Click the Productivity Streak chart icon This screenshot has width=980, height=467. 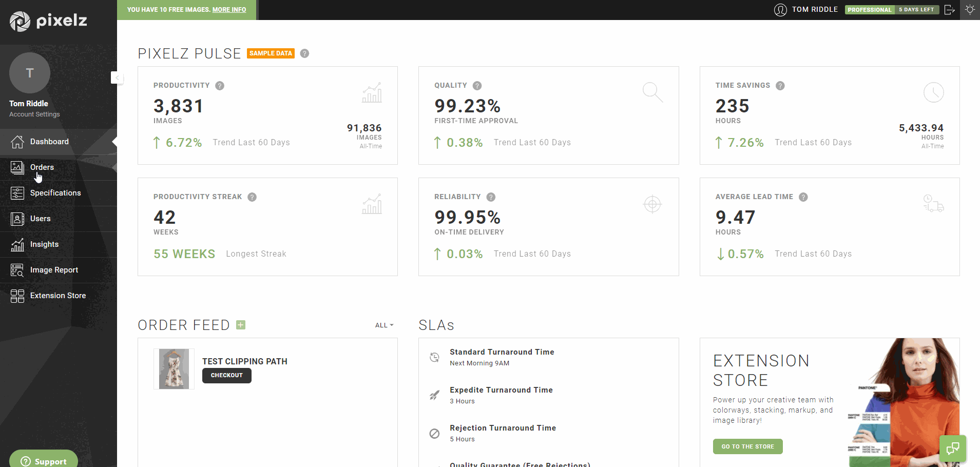click(x=372, y=204)
